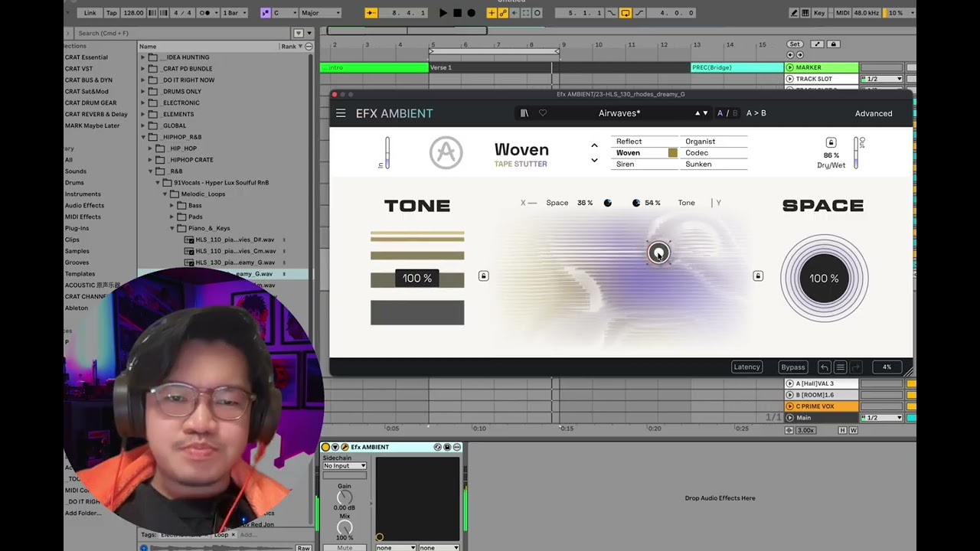
Task: Click the previous locator arrow button
Action: [789, 55]
